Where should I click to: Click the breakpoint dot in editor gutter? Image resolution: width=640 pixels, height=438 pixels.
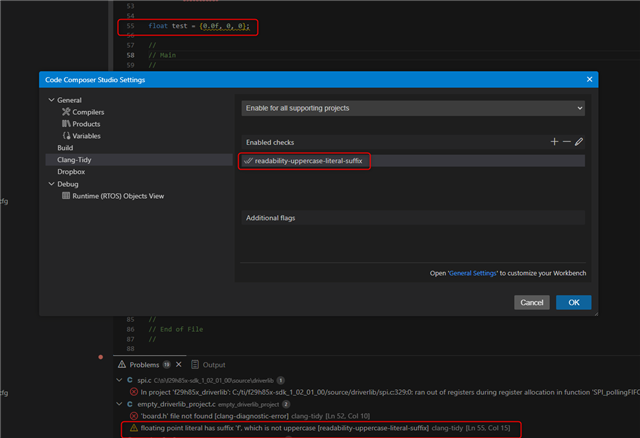click(100, 357)
